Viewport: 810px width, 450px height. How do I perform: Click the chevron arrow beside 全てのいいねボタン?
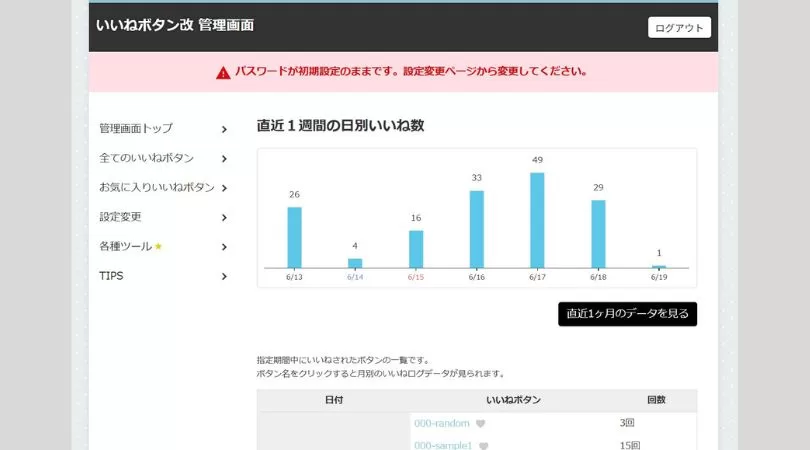click(224, 159)
